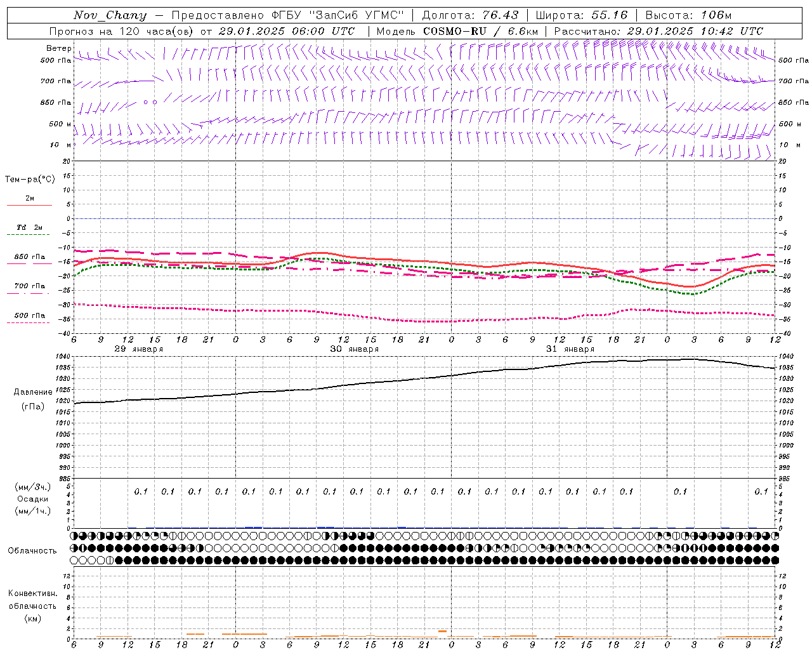Click the dotted line sample under the 500 гПа temperature legend label
This screenshot has width=812, height=650.
point(29,322)
